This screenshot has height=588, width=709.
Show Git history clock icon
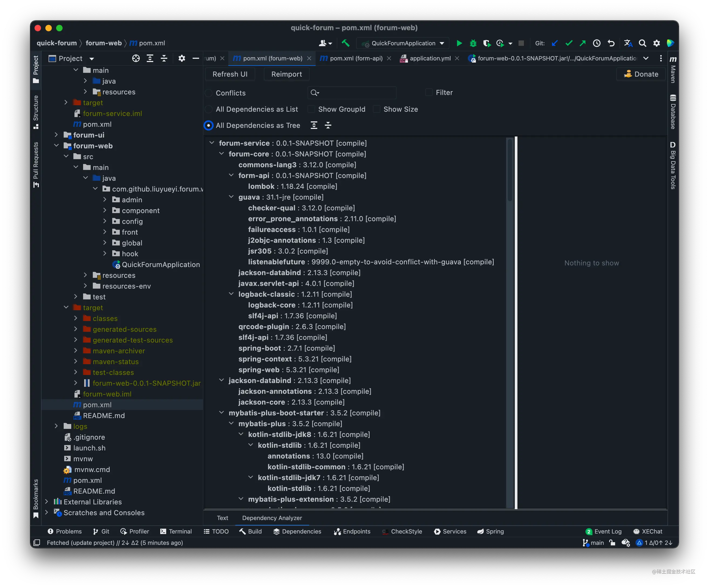(x=596, y=43)
